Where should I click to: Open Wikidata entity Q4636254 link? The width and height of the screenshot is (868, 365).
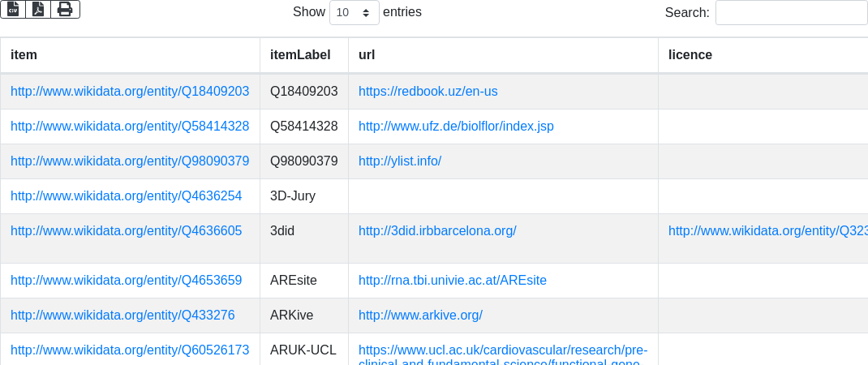[x=127, y=196]
